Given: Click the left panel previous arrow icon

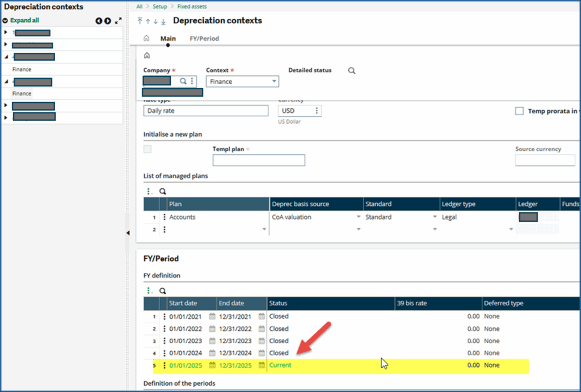Looking at the screenshot, I should click(x=99, y=21).
